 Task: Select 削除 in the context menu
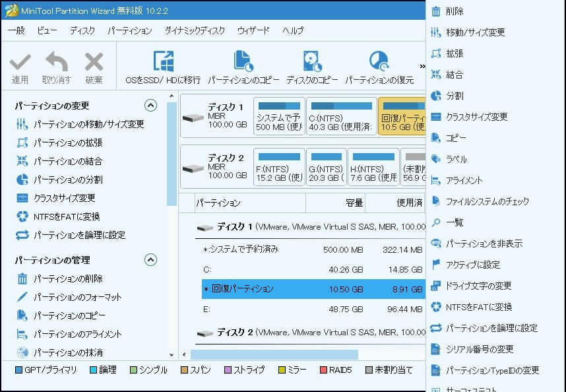coord(447,11)
